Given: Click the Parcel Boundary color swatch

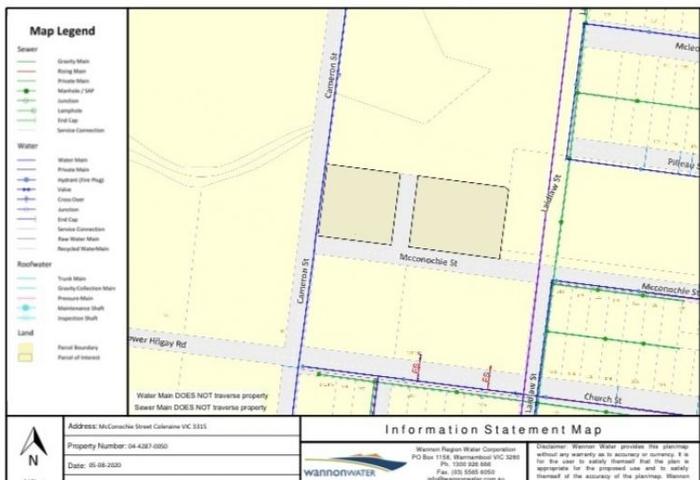Looking at the screenshot, I should click(25, 347).
